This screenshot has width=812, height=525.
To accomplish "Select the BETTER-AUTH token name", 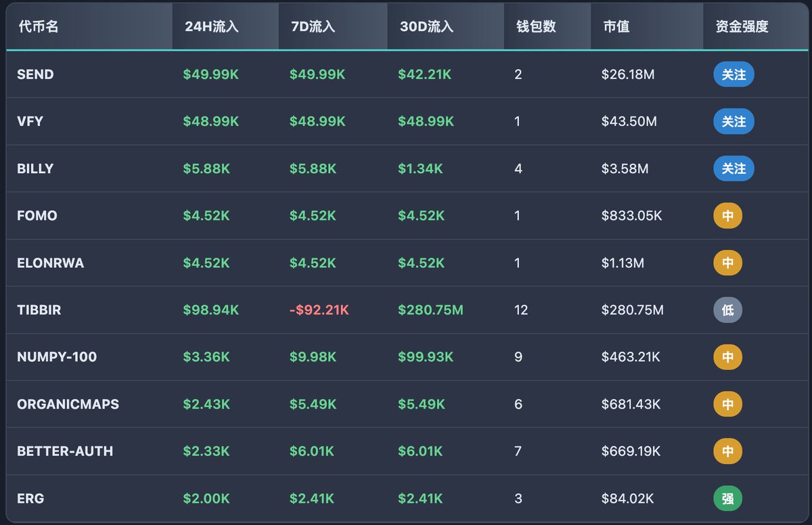I will (65, 451).
